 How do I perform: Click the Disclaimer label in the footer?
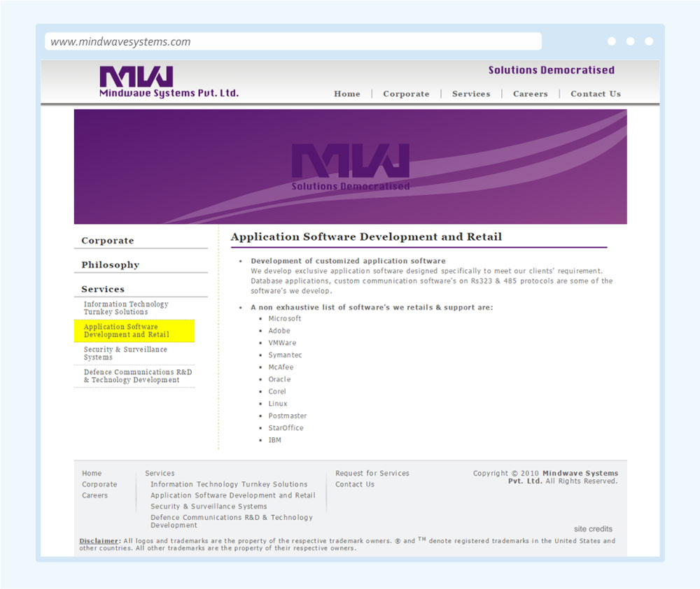tap(100, 541)
